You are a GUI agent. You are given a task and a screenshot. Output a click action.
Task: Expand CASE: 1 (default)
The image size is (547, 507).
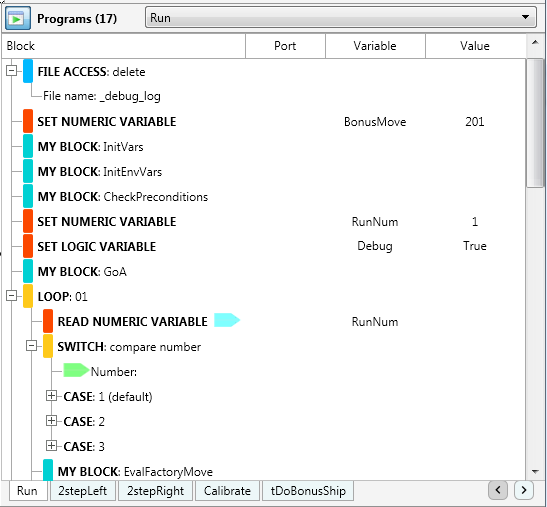(51, 396)
